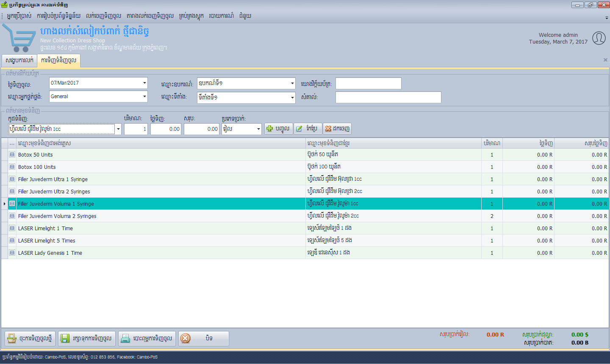Open the តារាងលក់ចេញទិញចូល menu
The height and width of the screenshot is (364, 610).
coord(150,16)
